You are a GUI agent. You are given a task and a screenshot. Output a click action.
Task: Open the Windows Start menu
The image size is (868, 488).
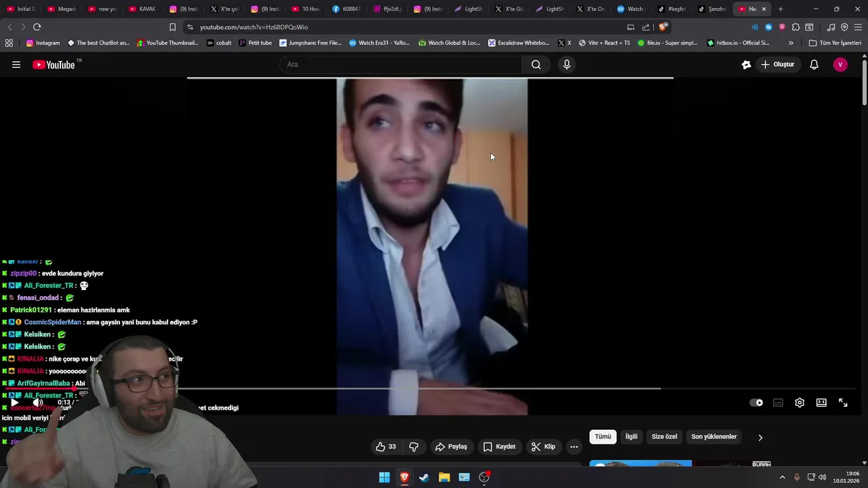[384, 478]
